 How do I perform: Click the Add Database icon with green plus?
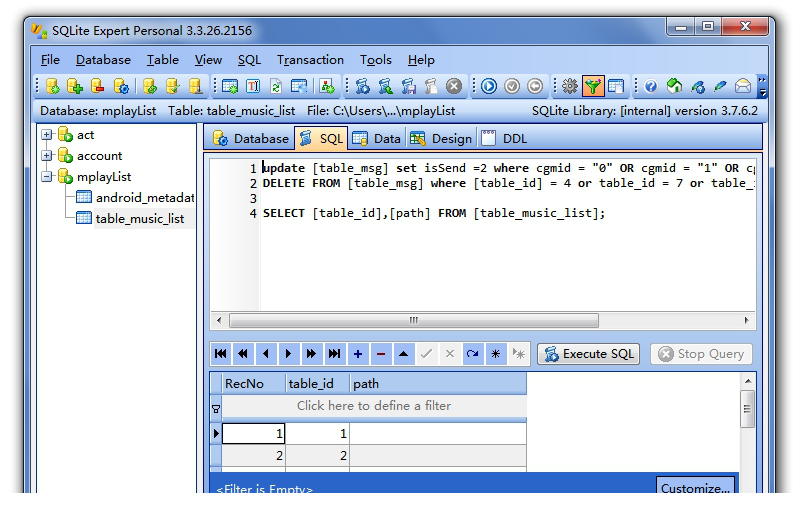[x=74, y=86]
